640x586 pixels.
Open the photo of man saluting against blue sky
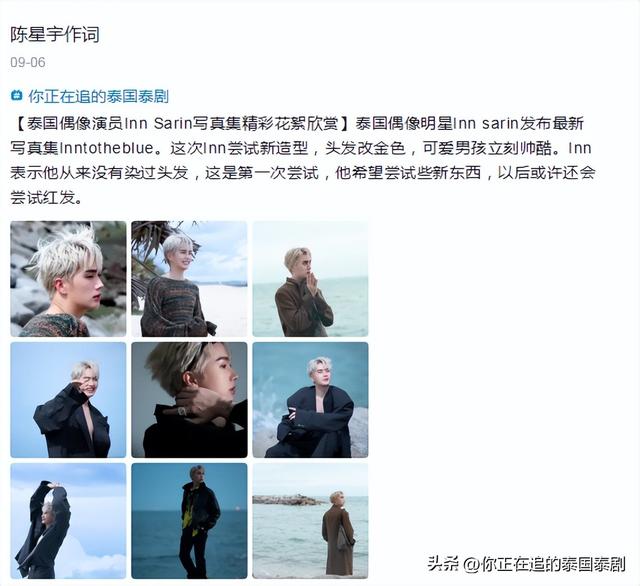click(x=68, y=400)
